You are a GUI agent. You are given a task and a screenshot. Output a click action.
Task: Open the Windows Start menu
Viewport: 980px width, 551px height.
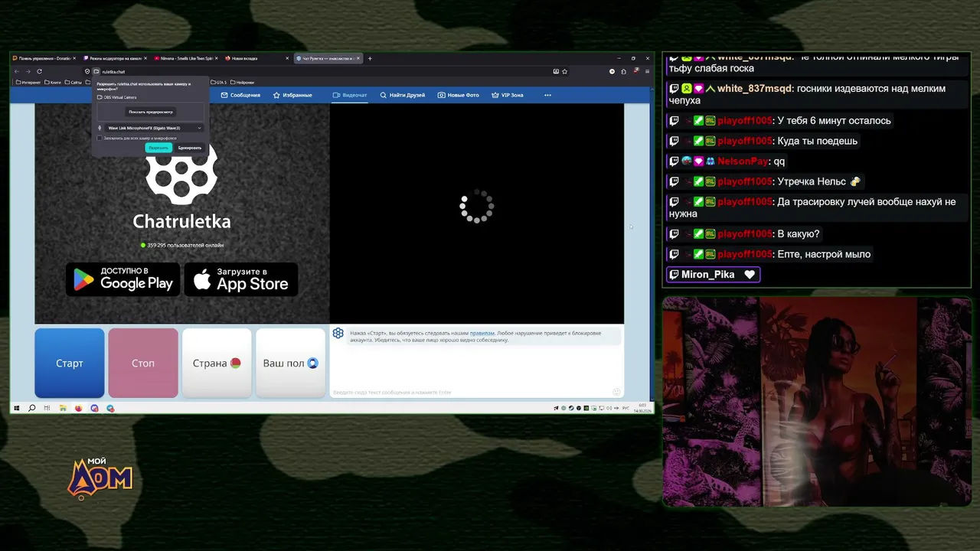[x=17, y=408]
